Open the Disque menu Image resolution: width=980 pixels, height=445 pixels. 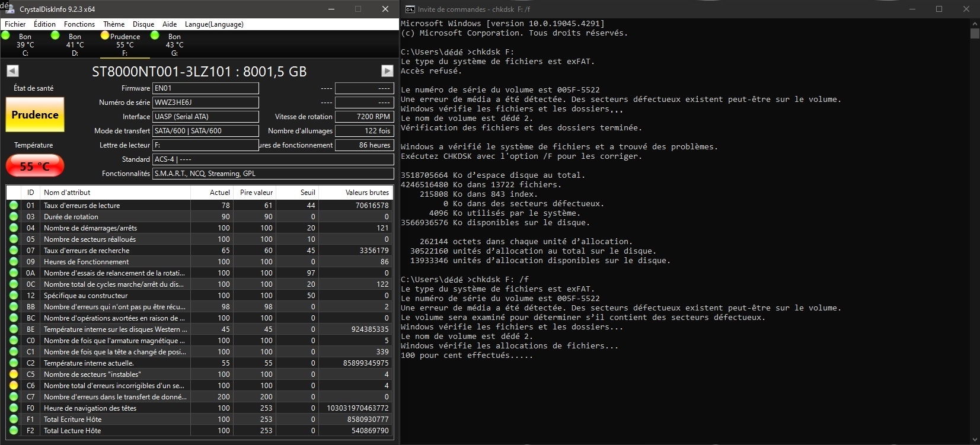pyautogui.click(x=143, y=24)
